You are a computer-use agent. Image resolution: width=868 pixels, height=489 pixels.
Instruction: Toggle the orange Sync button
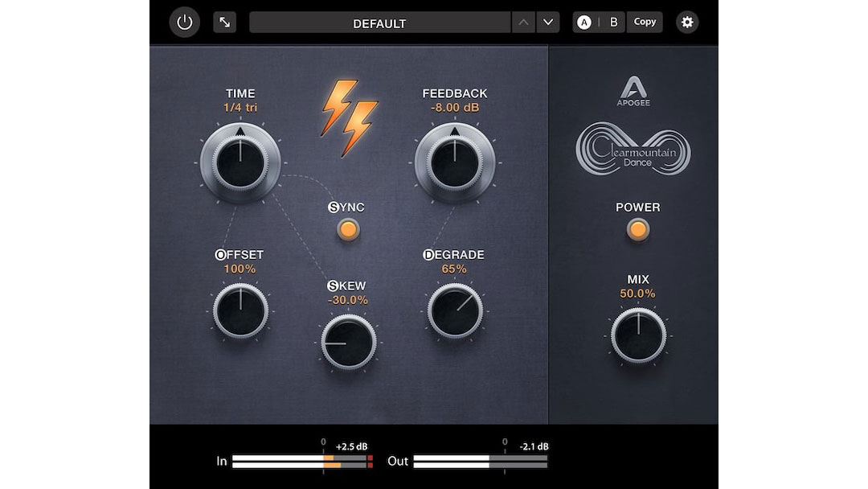click(x=347, y=230)
